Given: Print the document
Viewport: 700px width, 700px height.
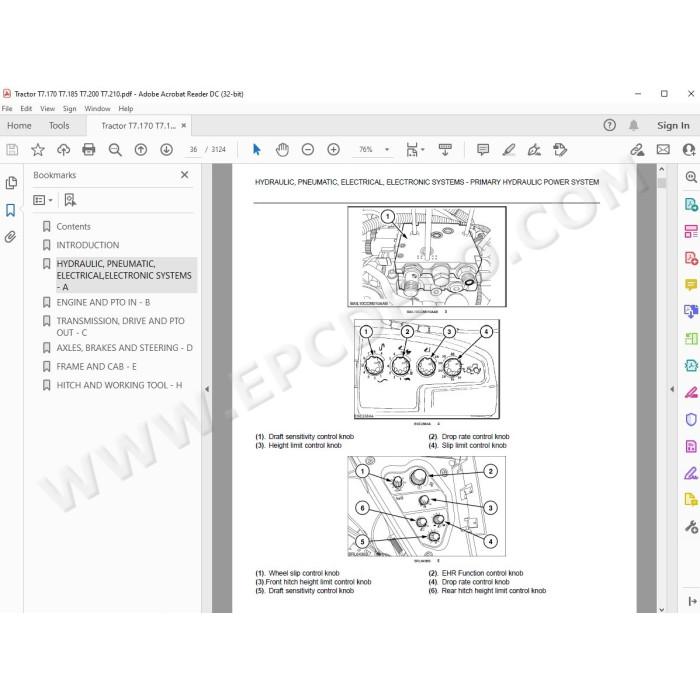Looking at the screenshot, I should point(89,150).
